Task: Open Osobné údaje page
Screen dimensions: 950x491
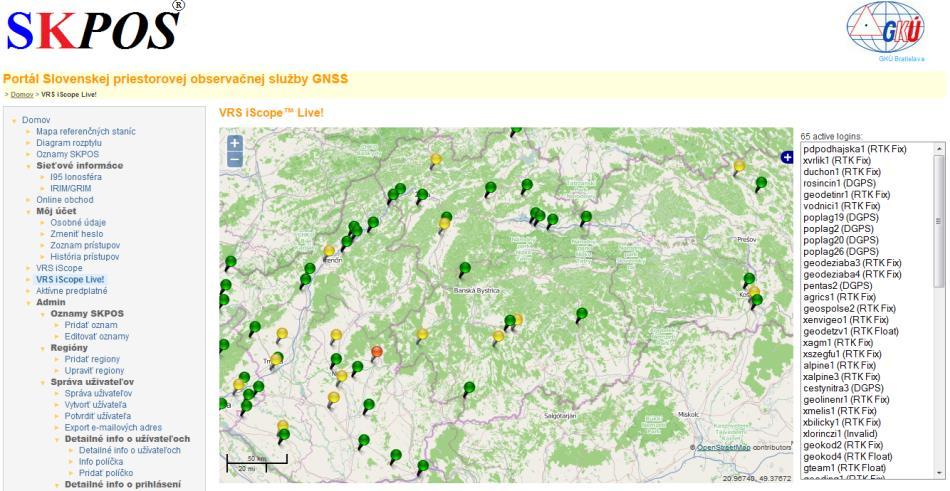Action: [x=78, y=222]
